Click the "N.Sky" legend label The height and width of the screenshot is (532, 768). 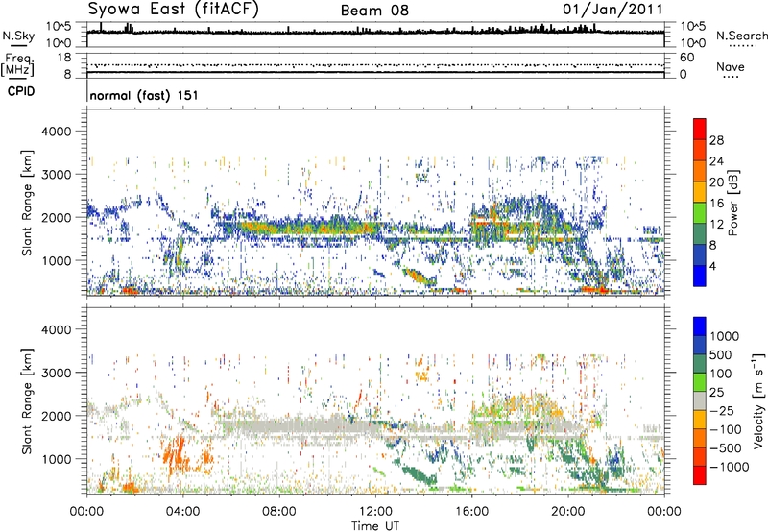click(18, 36)
